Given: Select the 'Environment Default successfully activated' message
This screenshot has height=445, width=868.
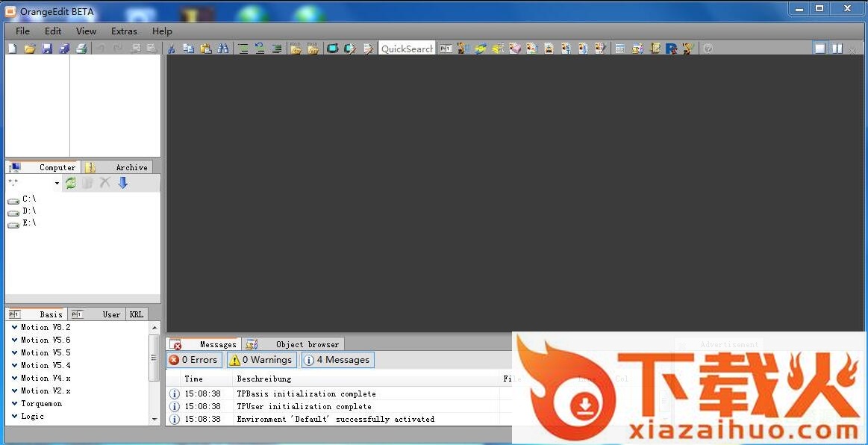Looking at the screenshot, I should pyautogui.click(x=335, y=419).
